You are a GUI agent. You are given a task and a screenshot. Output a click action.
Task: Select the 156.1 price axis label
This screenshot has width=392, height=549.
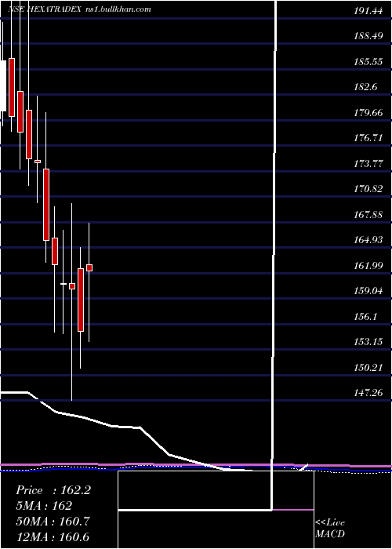365,317
